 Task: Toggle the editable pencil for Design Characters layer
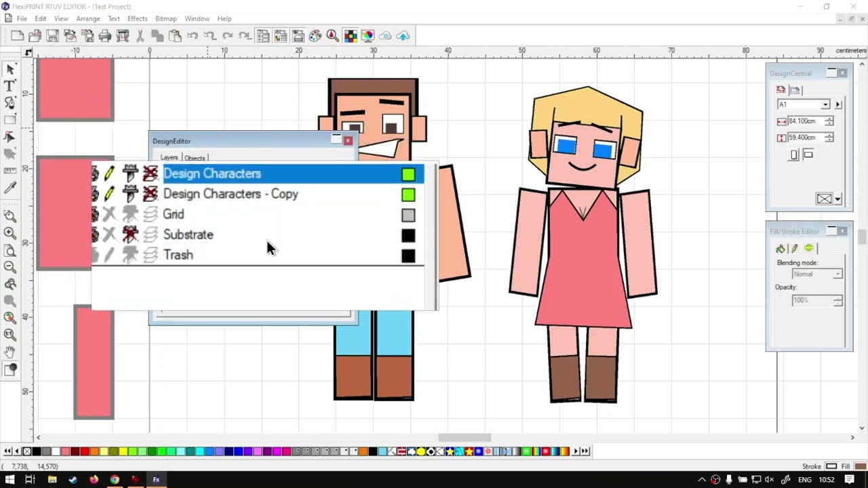(x=109, y=174)
